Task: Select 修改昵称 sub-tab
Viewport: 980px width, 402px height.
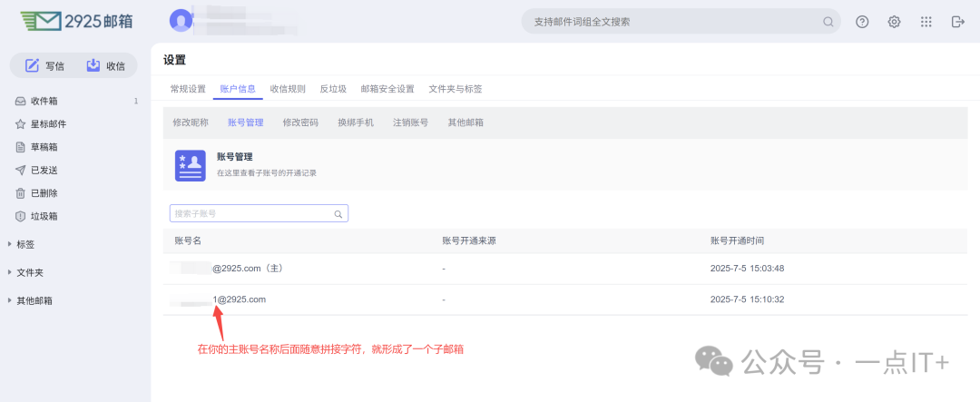Action: pyautogui.click(x=191, y=123)
